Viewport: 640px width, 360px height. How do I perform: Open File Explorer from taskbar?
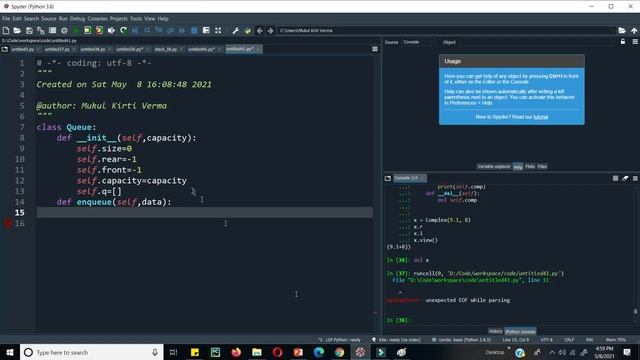tap(257, 352)
